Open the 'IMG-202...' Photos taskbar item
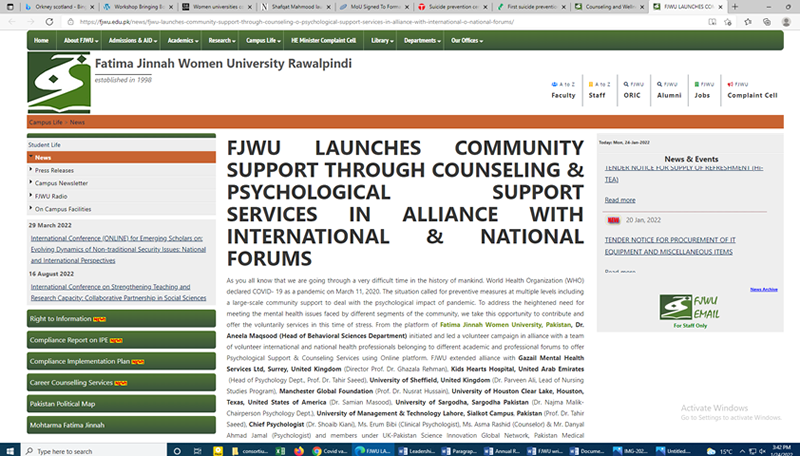 (631, 451)
